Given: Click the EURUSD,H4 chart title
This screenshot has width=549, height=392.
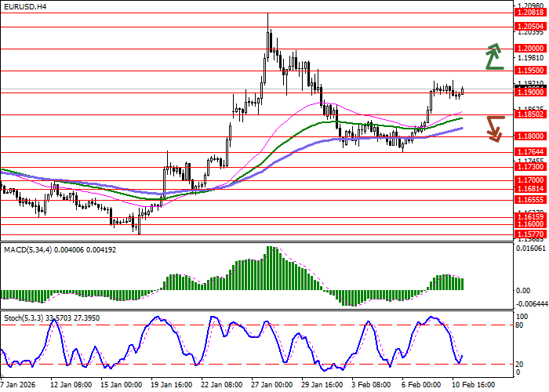Looking at the screenshot, I should [x=24, y=6].
